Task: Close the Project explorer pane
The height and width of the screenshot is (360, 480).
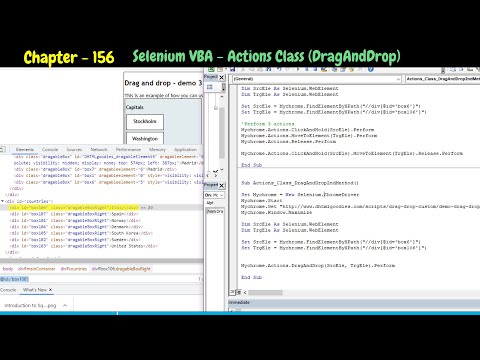Action: coord(221,78)
